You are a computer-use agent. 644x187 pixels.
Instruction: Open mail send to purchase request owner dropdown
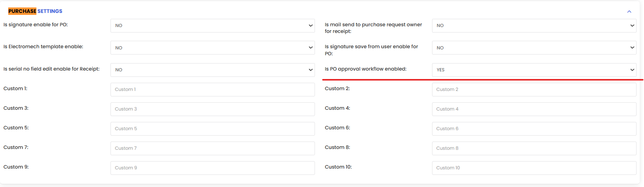point(534,25)
